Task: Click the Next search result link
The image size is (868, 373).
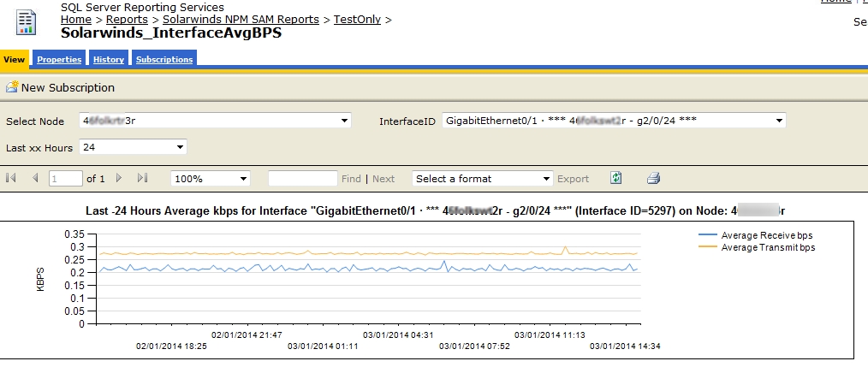Action: (383, 179)
